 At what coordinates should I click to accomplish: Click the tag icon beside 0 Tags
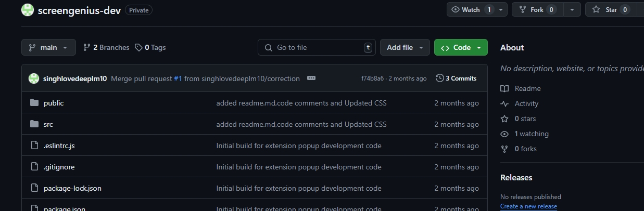point(138,47)
